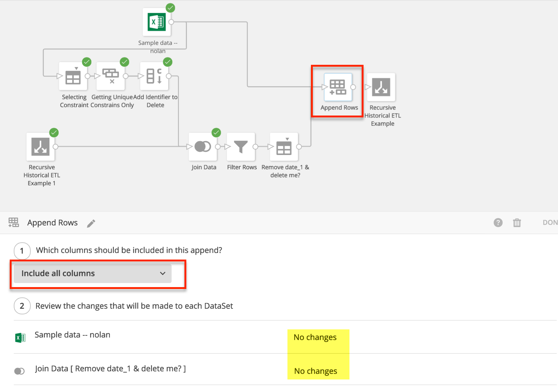The height and width of the screenshot is (392, 558).
Task: Click the green checkmark on Join Data
Action: pos(216,132)
